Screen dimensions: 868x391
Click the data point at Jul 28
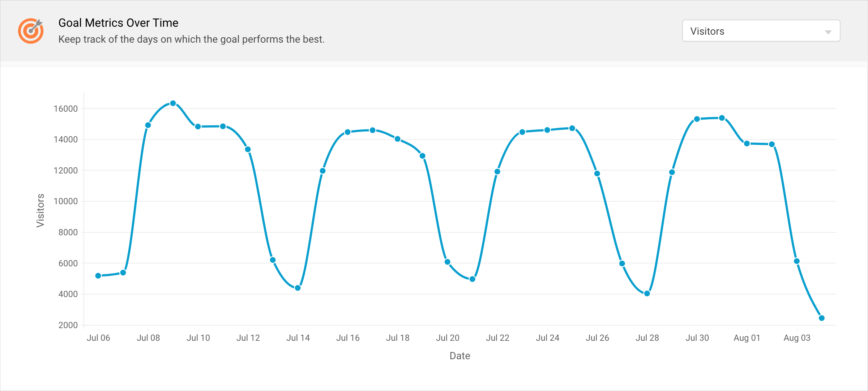pyautogui.click(x=647, y=293)
